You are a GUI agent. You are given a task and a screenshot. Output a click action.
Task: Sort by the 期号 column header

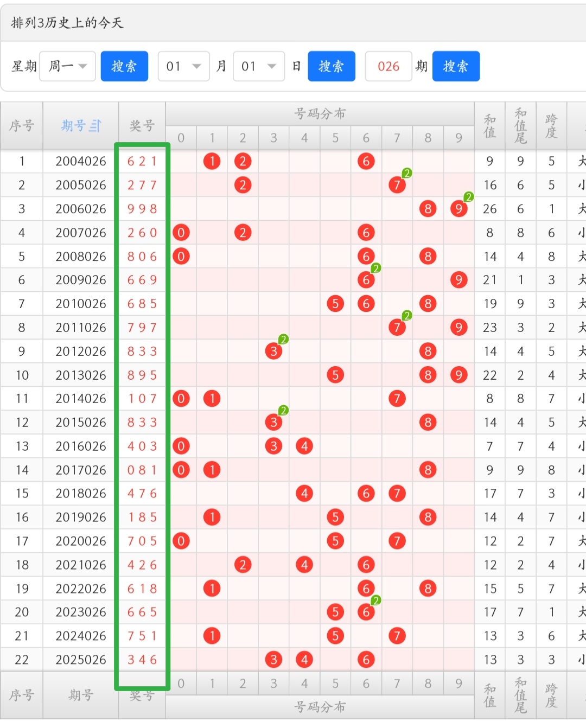[x=81, y=125]
